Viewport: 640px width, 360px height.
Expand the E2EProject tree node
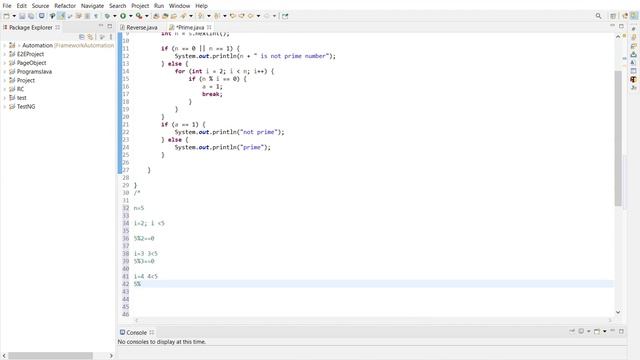pyautogui.click(x=4, y=54)
